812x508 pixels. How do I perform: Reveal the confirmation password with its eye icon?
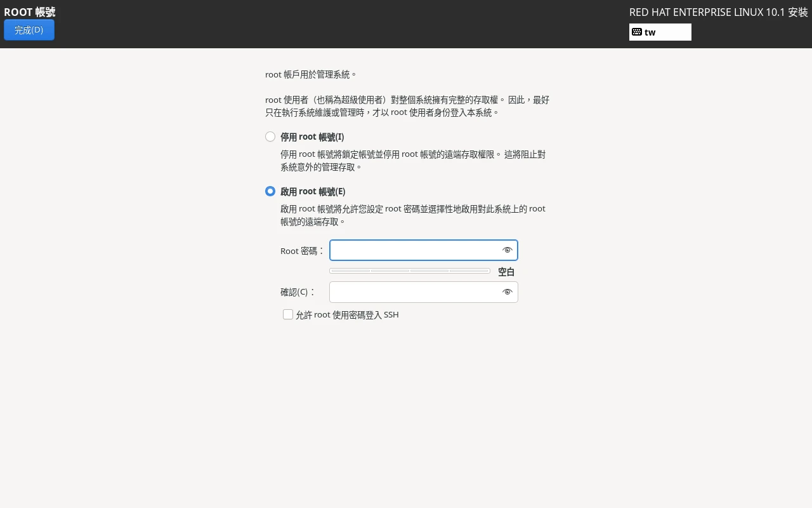(507, 291)
